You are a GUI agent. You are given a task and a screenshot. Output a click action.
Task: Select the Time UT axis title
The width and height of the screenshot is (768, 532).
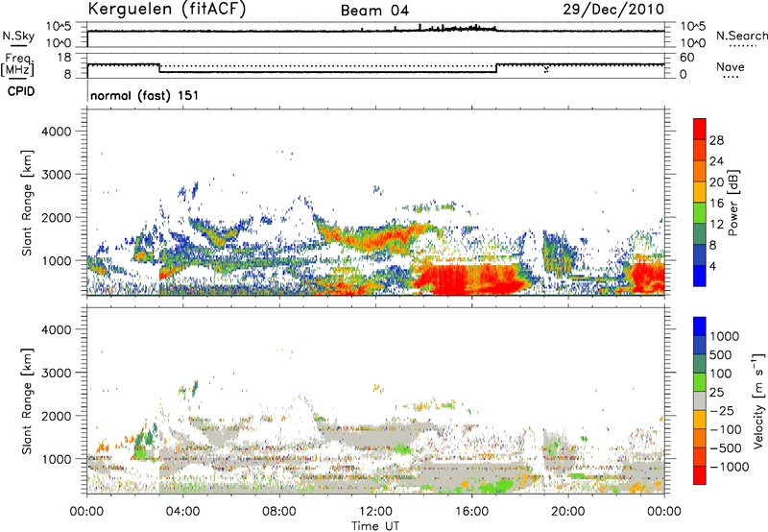[x=375, y=526]
